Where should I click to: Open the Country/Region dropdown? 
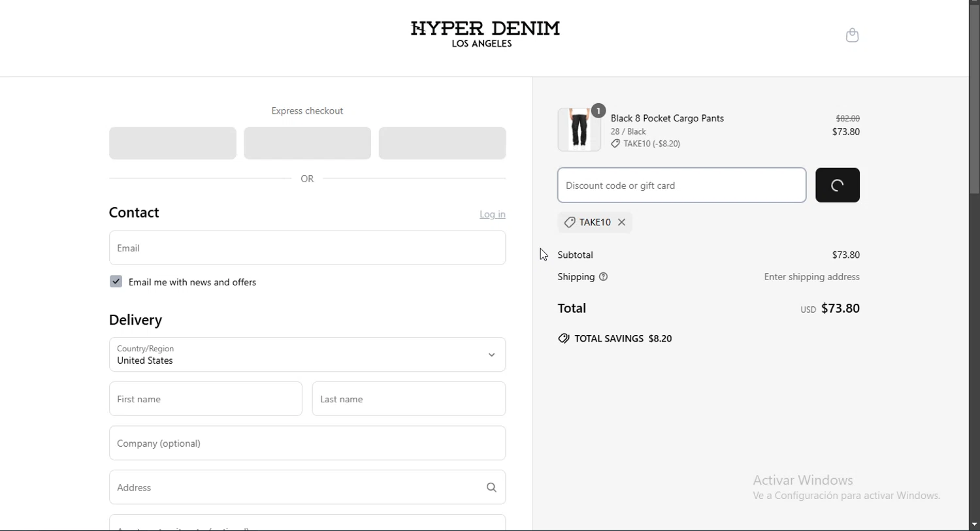(307, 355)
